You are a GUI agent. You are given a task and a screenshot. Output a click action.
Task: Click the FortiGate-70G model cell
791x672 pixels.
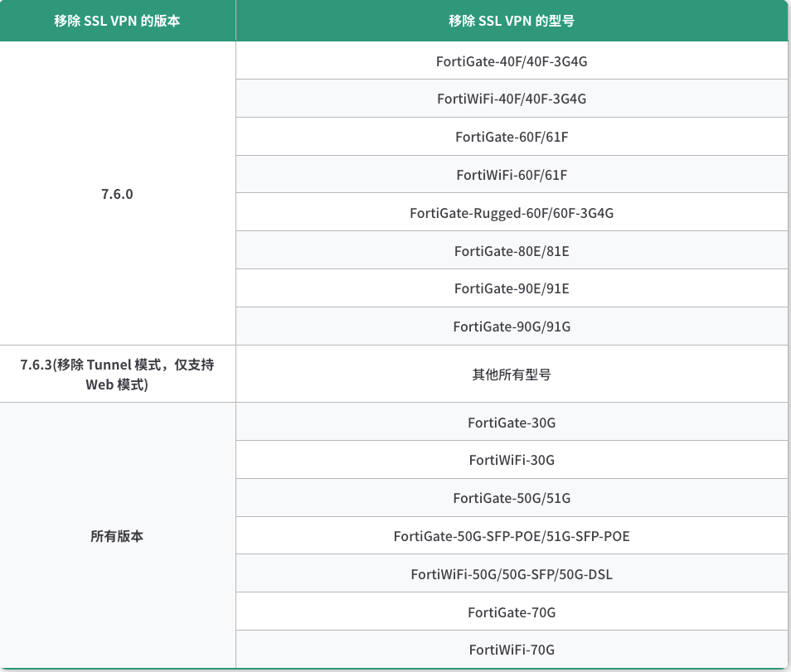point(512,612)
